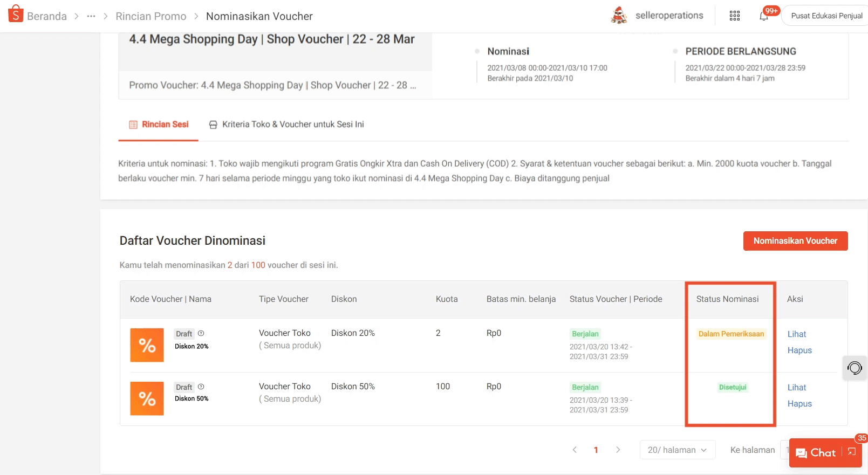The width and height of the screenshot is (868, 475).
Task: Click Hapus for the Diskon 50% voucher
Action: click(799, 404)
